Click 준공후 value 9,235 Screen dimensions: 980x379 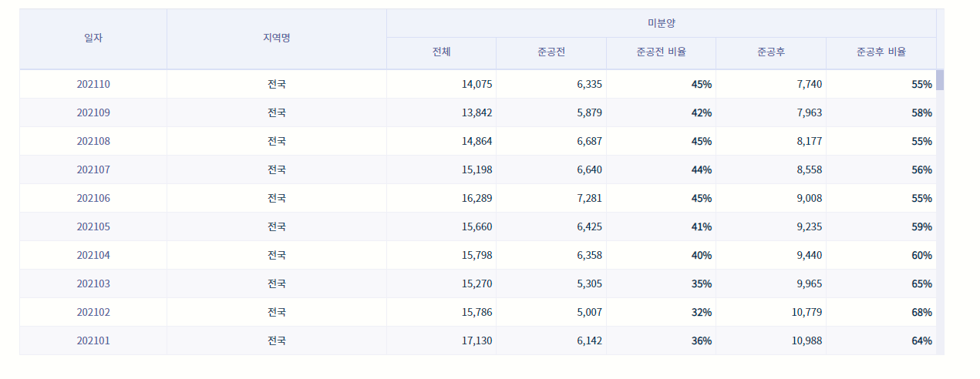pyautogui.click(x=810, y=226)
